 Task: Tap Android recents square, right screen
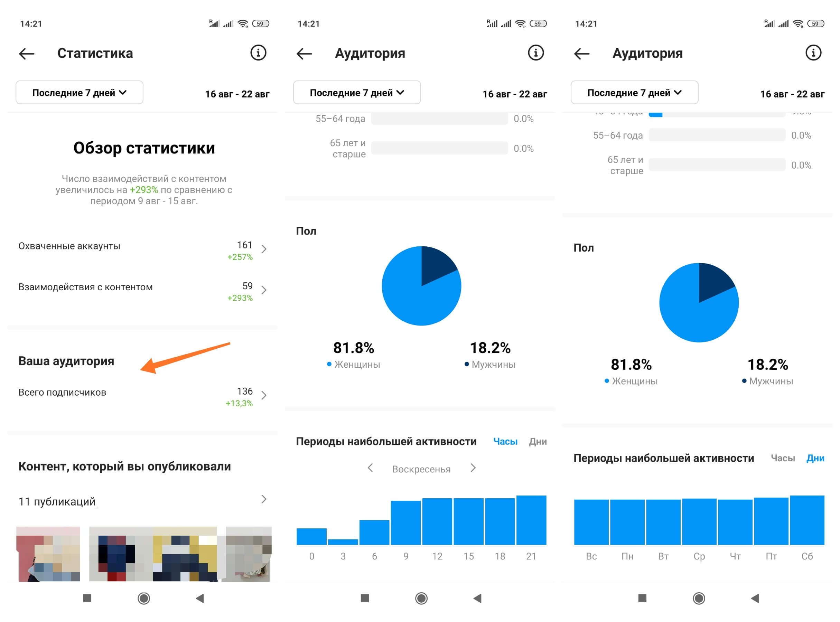click(643, 599)
